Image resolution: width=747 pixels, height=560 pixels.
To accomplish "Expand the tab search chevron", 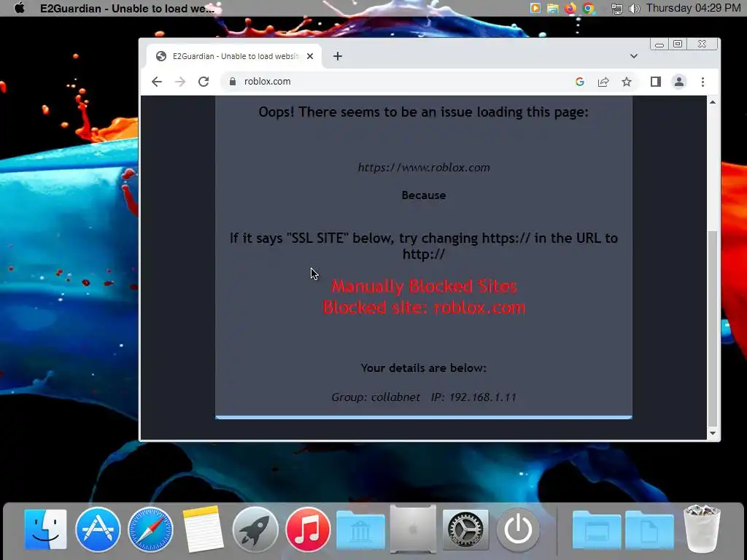I will (x=634, y=56).
